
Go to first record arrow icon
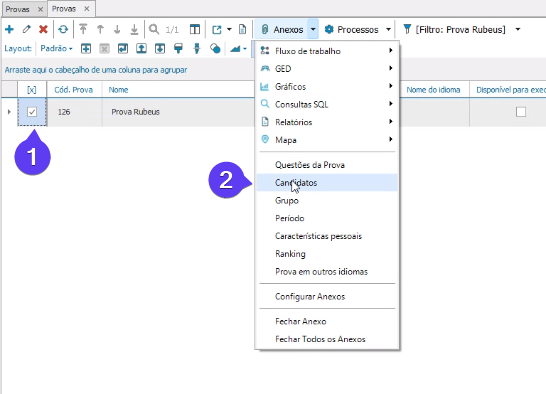[x=83, y=29]
